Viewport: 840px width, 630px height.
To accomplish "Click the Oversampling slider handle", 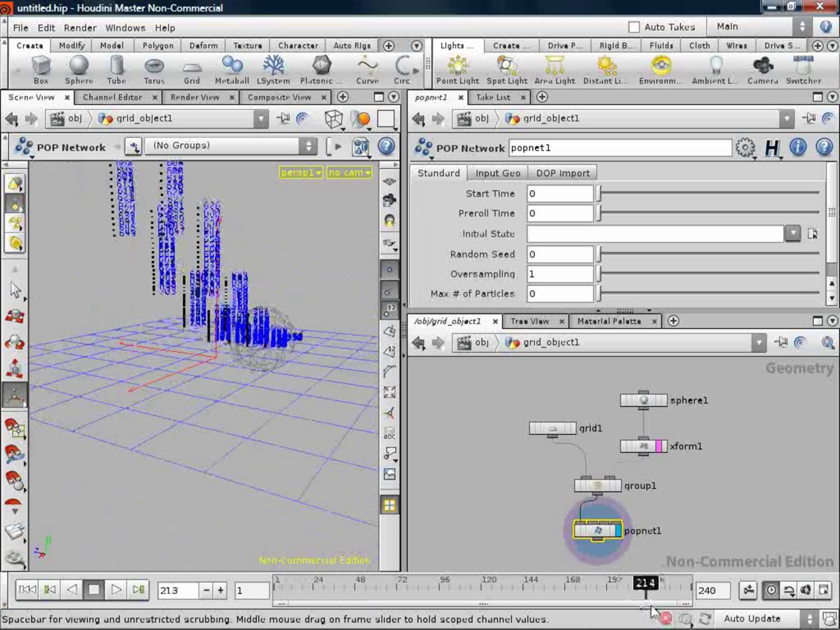I will click(598, 274).
